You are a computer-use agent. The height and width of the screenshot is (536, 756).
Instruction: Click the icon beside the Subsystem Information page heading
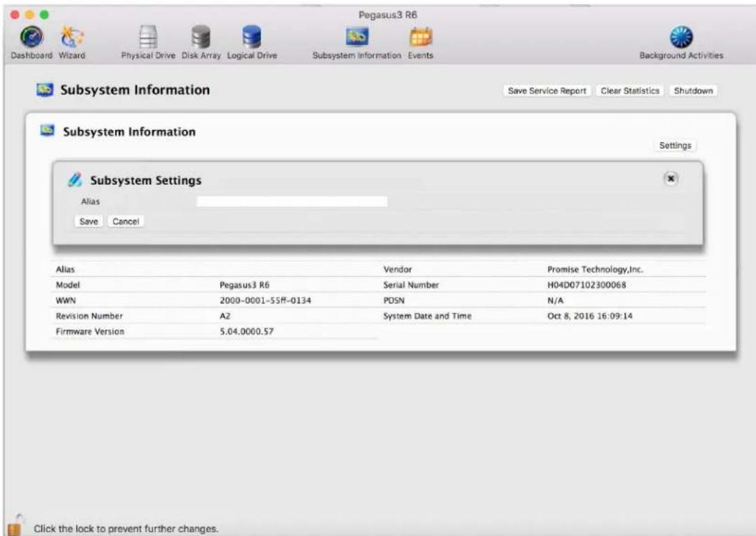coord(45,90)
